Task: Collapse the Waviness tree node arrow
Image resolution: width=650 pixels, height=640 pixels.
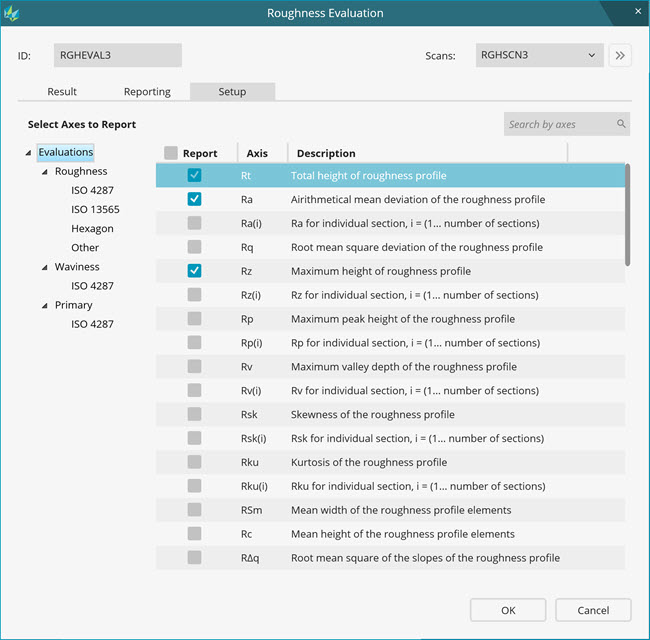Action: pos(44,268)
